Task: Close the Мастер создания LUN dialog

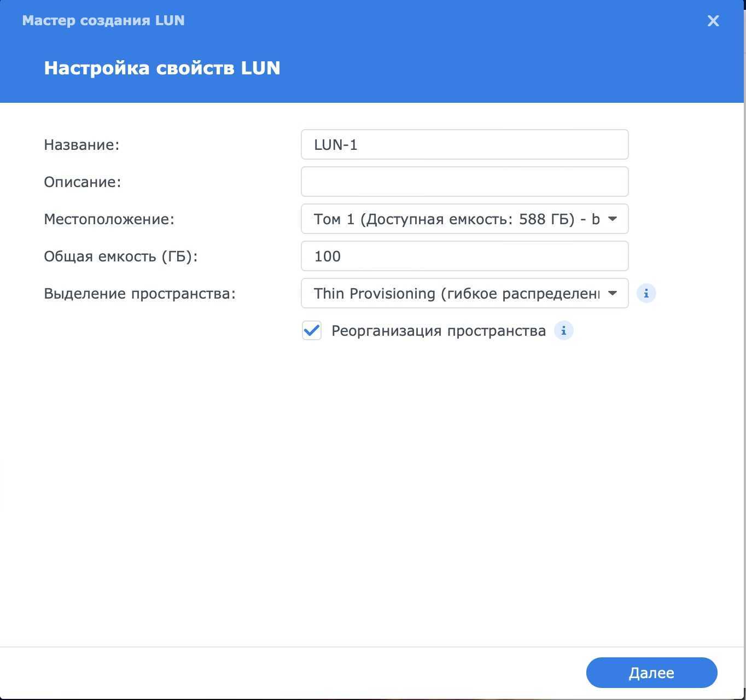Action: (713, 21)
